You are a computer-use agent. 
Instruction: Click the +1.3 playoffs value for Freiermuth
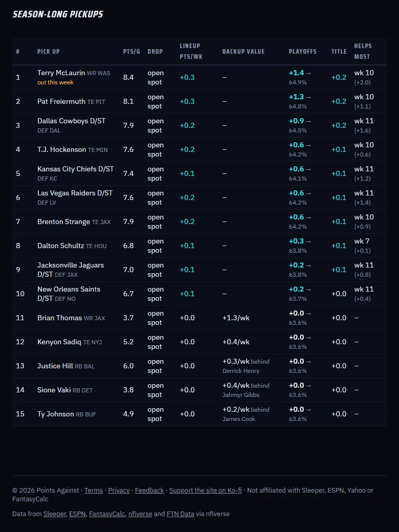(x=296, y=97)
